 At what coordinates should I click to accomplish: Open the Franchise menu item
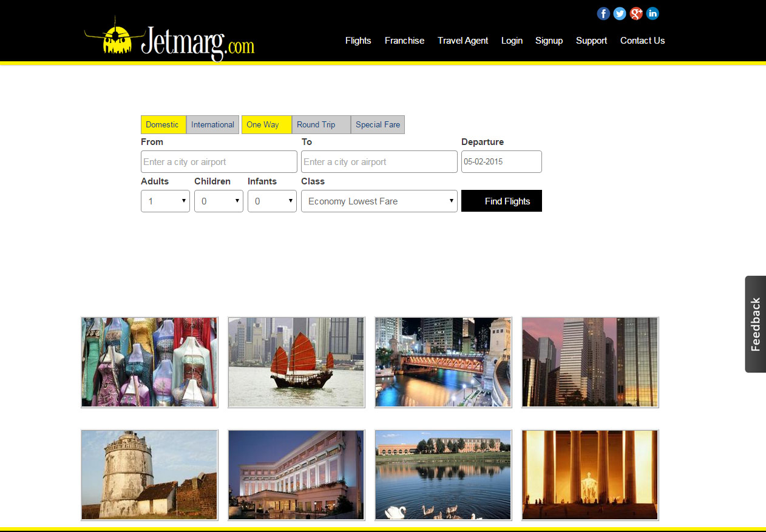click(404, 41)
